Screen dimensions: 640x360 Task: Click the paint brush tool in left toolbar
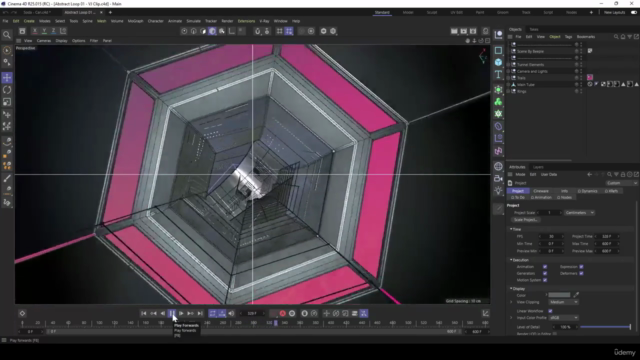point(7,178)
